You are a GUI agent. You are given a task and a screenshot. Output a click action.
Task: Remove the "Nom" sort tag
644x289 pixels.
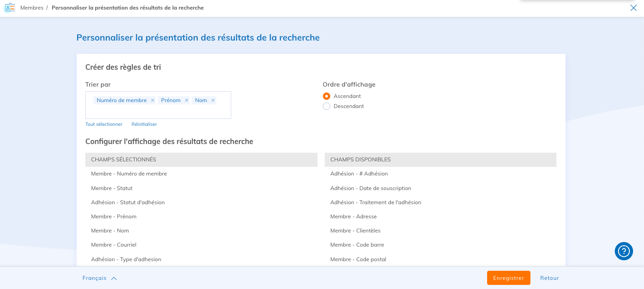[x=213, y=100]
